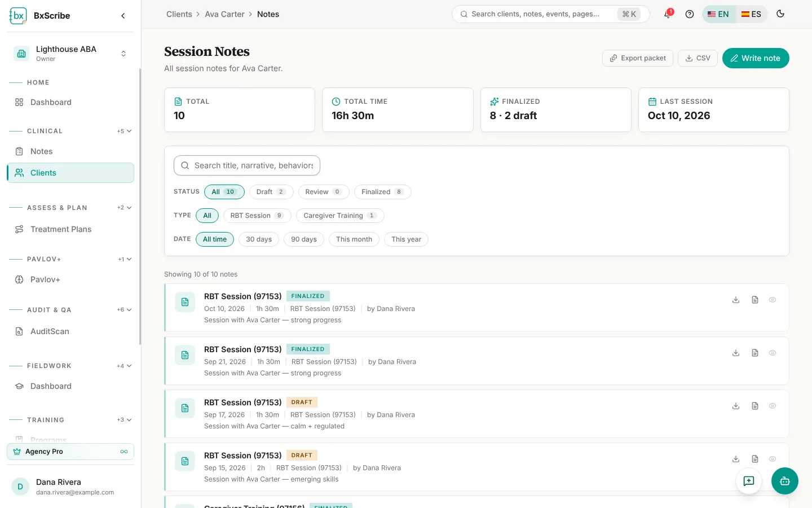Image resolution: width=812 pixels, height=508 pixels.
Task: Collapse the sidebar with the chevron
Action: click(x=123, y=16)
